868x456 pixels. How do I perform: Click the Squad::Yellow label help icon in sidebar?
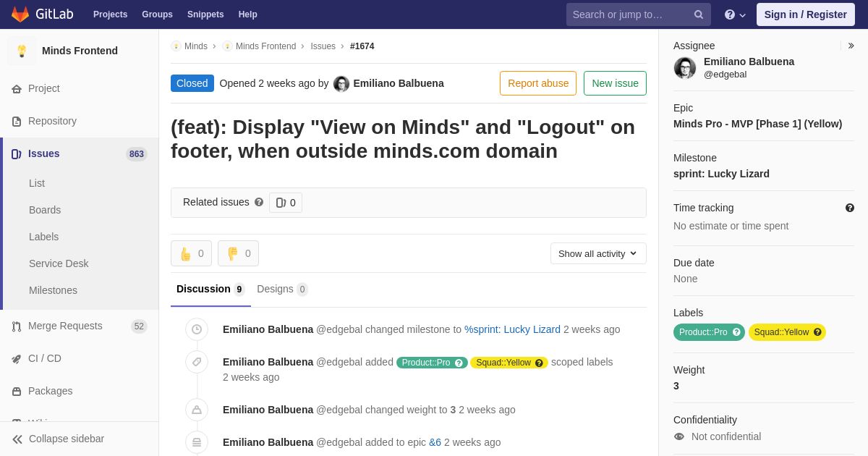(x=817, y=332)
